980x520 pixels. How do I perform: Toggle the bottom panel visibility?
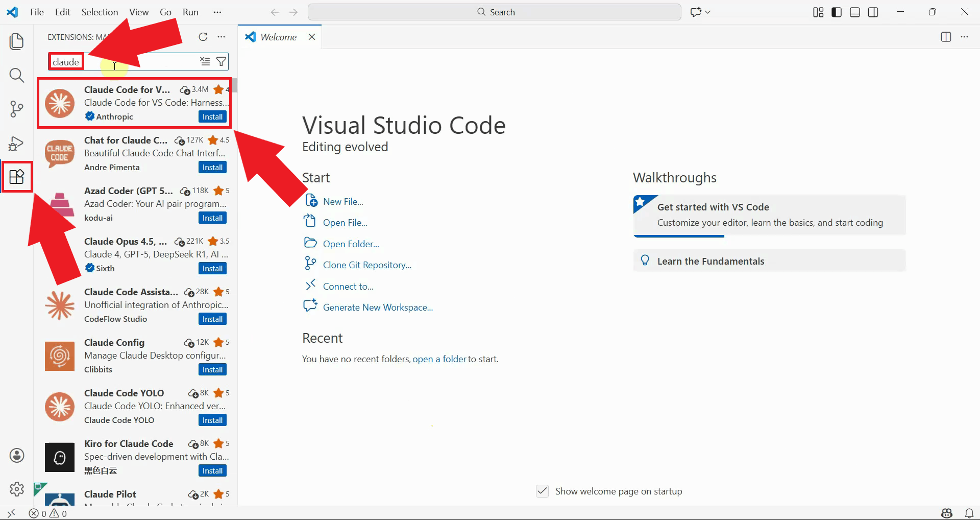coord(855,12)
